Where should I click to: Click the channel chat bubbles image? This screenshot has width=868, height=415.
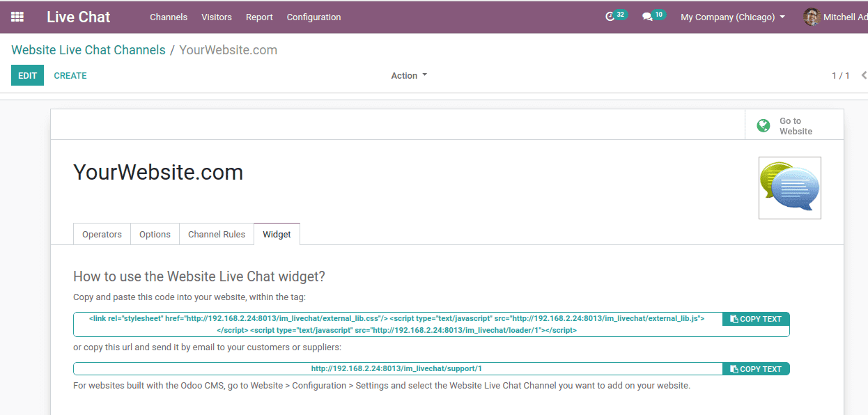(x=790, y=188)
